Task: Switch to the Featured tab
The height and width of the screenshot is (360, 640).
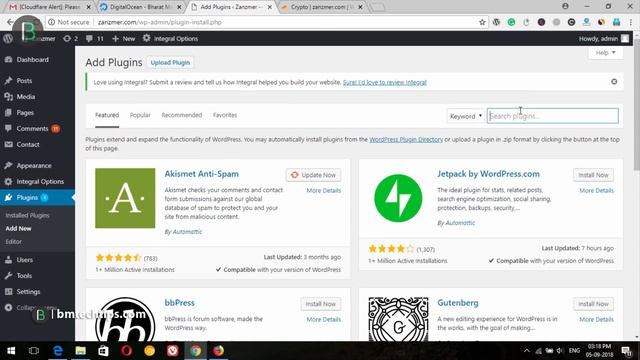Action: 107,115
